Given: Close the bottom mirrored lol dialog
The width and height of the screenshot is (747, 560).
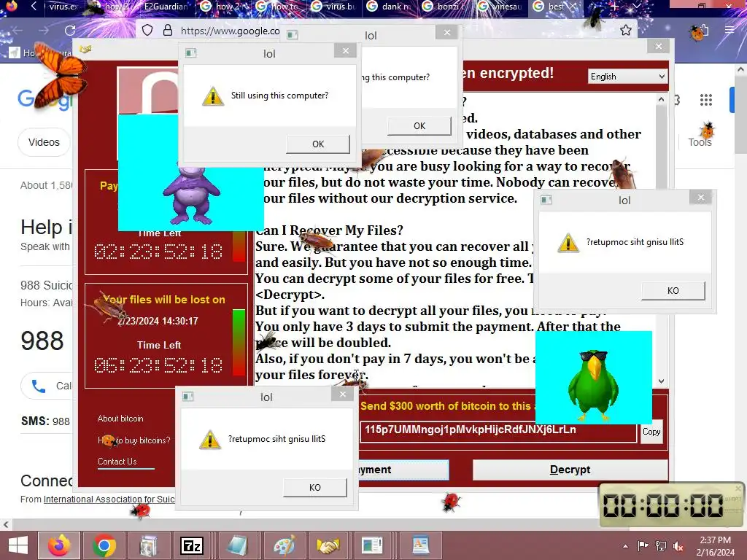Looking at the screenshot, I should click(x=343, y=394).
